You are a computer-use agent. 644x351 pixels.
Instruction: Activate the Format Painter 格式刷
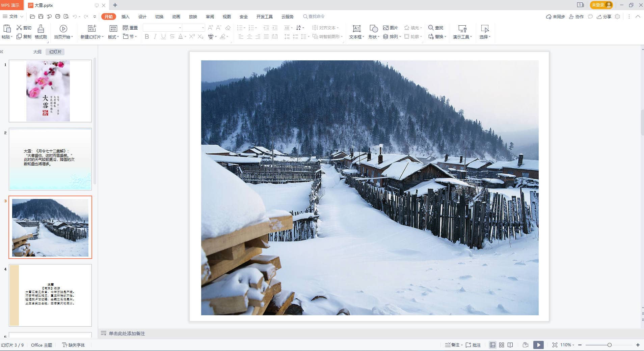[41, 32]
